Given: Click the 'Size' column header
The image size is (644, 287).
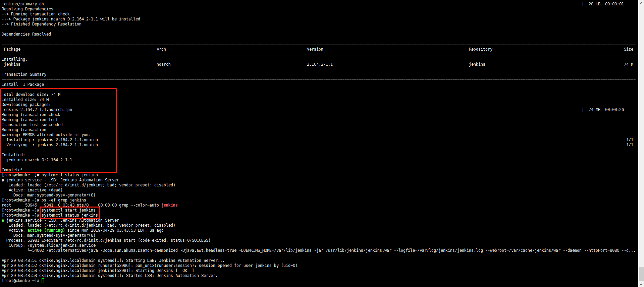Looking at the screenshot, I should 629,49.
